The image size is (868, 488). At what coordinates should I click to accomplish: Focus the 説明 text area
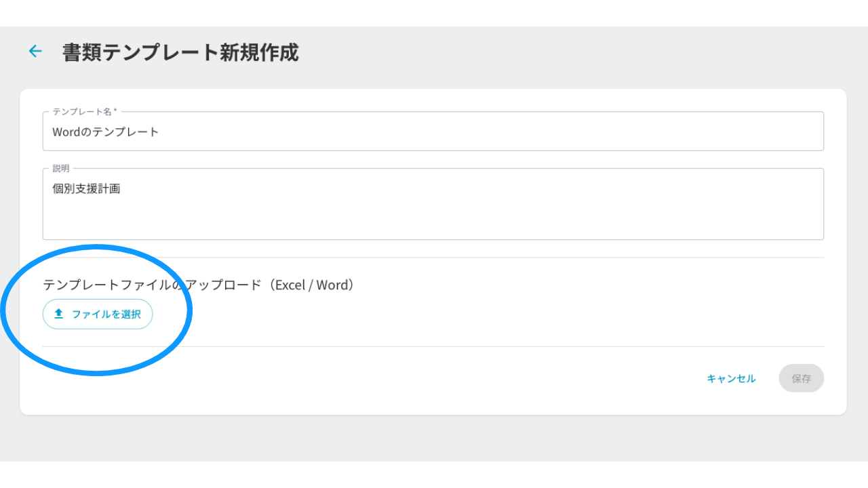coord(433,204)
